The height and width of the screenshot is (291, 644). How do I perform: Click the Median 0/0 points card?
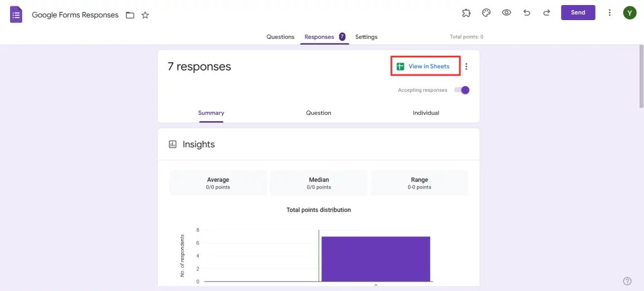coord(319,183)
